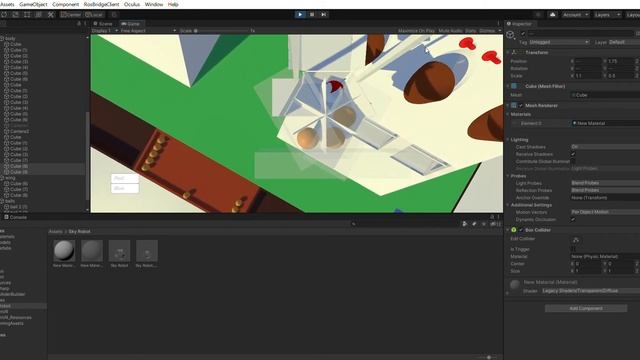Toggle the Receive Shadows checkbox
Screen dimensions: 640x360
[x=573, y=154]
